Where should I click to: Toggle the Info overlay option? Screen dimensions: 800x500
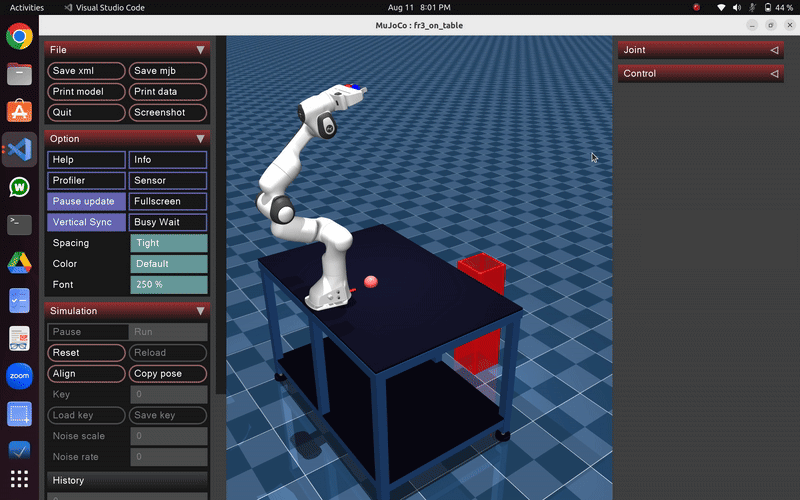tap(168, 160)
